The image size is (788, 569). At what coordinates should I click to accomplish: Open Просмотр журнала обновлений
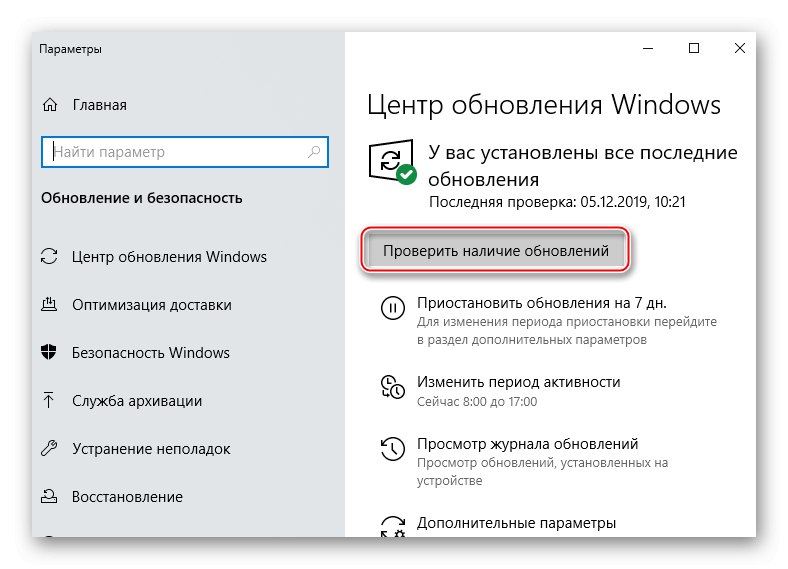click(527, 444)
